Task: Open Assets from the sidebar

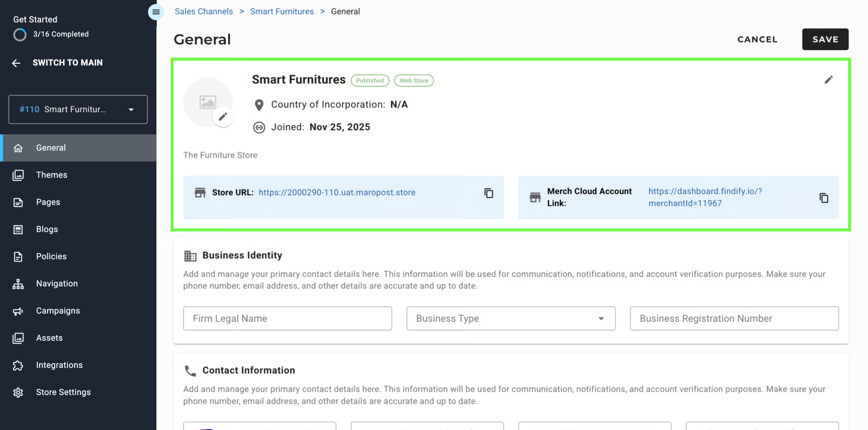Action: pyautogui.click(x=78, y=338)
